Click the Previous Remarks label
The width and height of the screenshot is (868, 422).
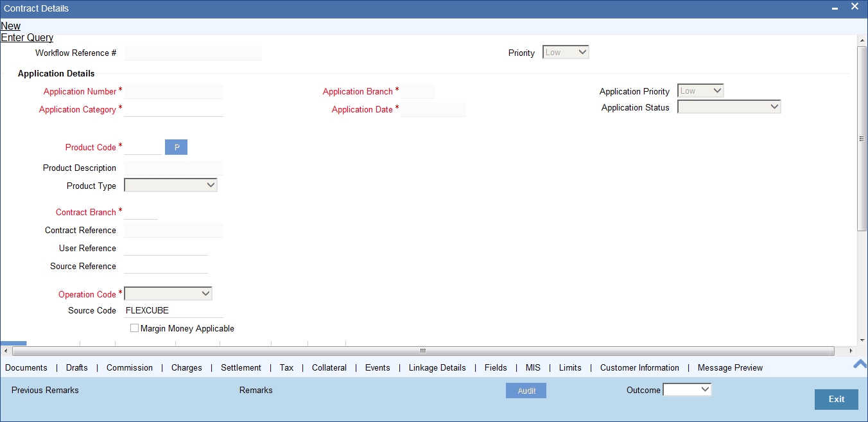tap(45, 390)
